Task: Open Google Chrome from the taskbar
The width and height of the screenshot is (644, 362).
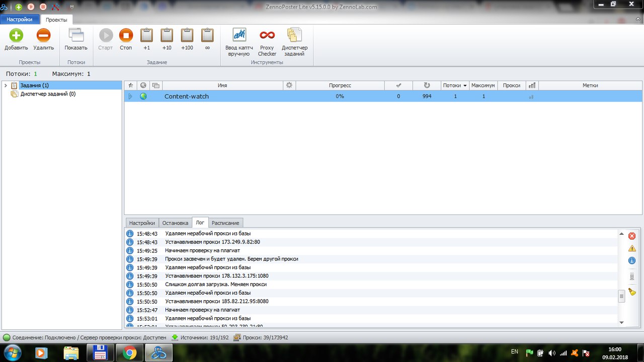Action: [130, 353]
